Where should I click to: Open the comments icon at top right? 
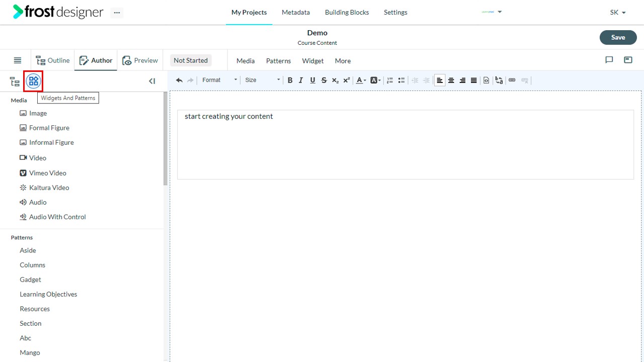[x=609, y=60]
